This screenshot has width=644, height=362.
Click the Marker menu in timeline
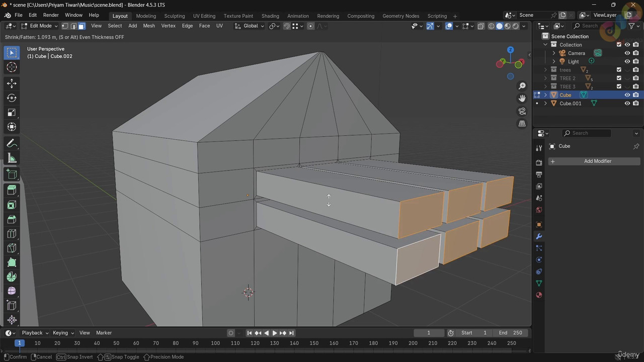pos(104,333)
